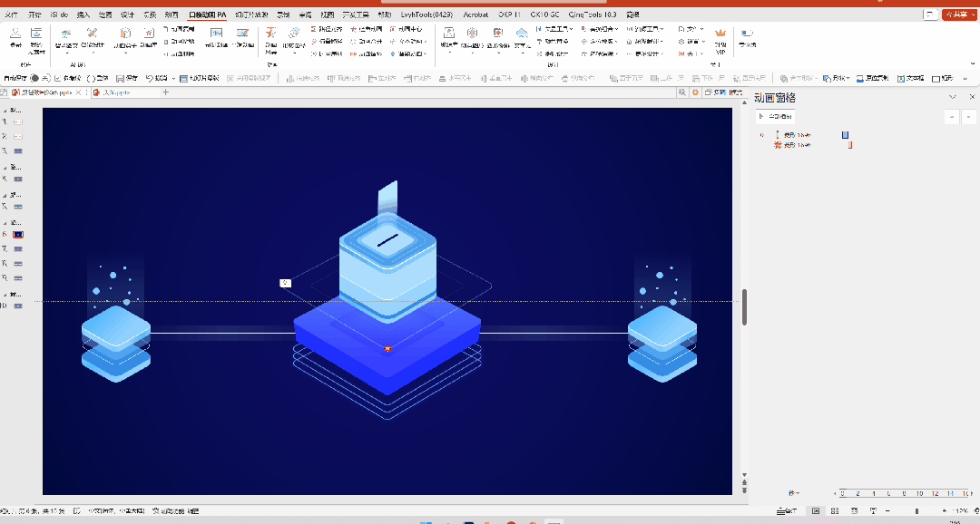
Task: Switch to slide sorter view in status bar
Action: (835, 511)
